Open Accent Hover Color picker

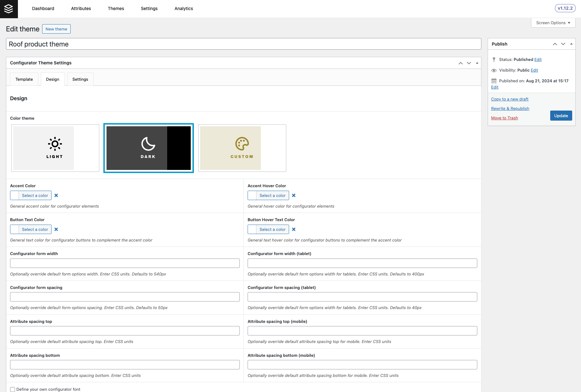[x=268, y=195]
